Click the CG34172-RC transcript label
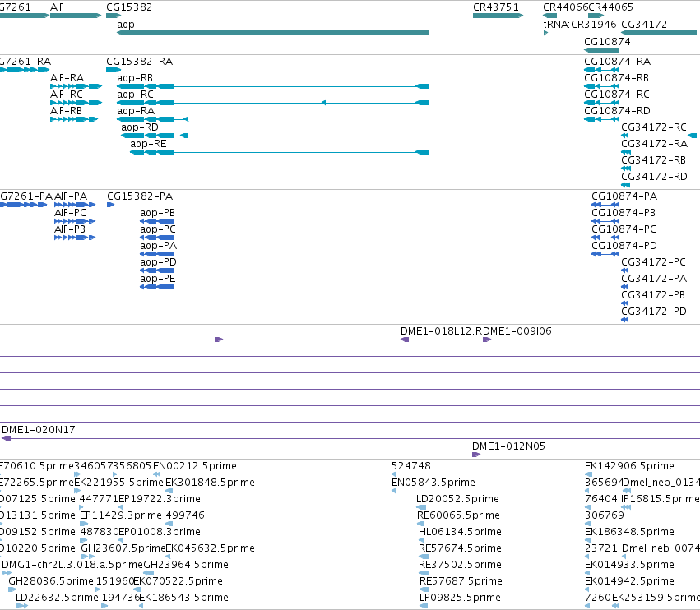Image resolution: width=700 pixels, height=610 pixels. click(654, 127)
